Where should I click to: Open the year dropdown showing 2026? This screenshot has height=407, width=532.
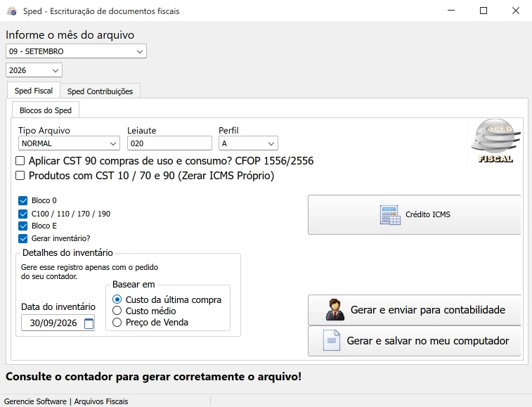34,70
